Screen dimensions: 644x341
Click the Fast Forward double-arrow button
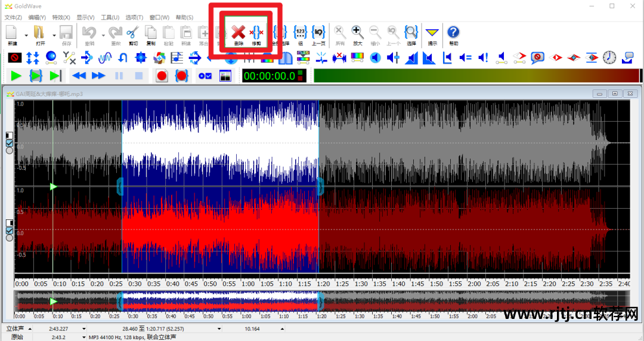click(x=98, y=76)
